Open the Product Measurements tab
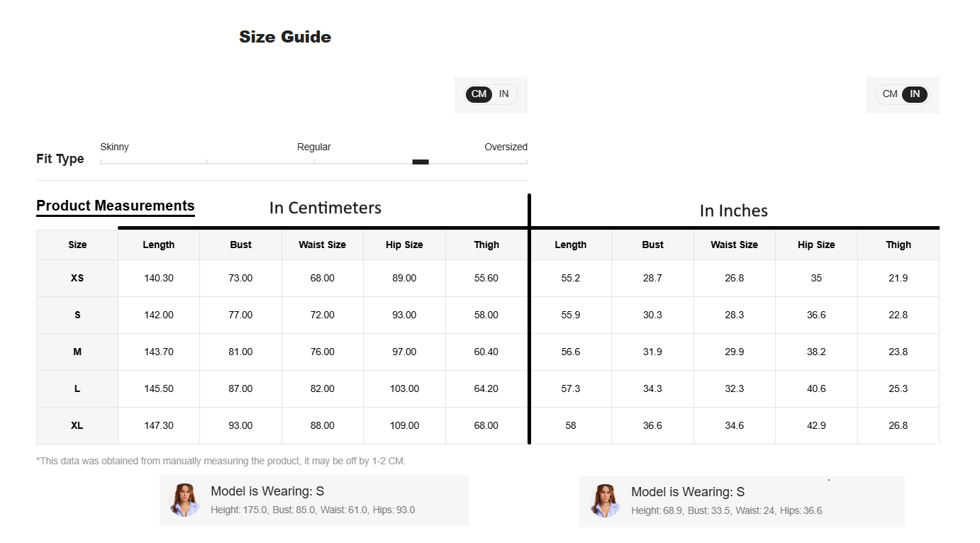The height and width of the screenshot is (543, 980). pos(116,206)
